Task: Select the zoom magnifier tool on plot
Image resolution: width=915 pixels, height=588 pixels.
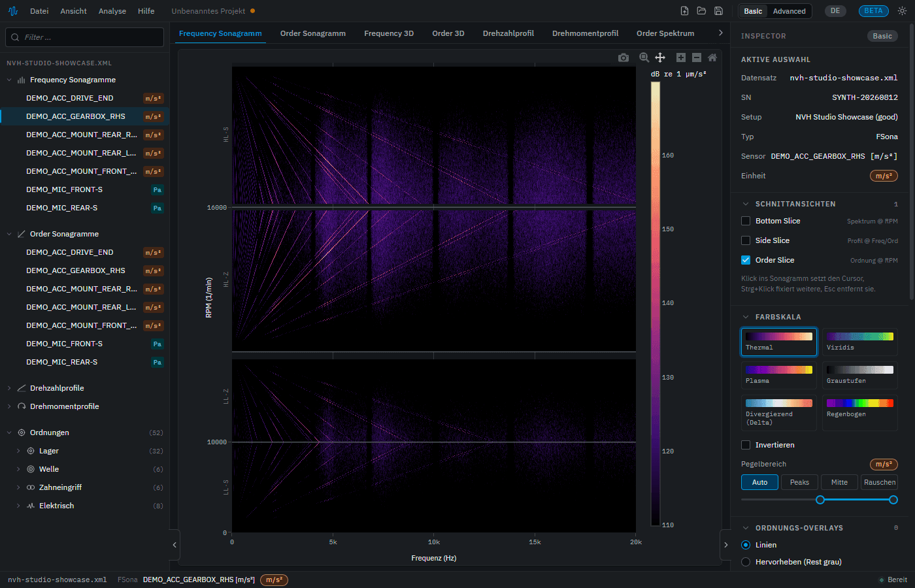Action: 644,57
